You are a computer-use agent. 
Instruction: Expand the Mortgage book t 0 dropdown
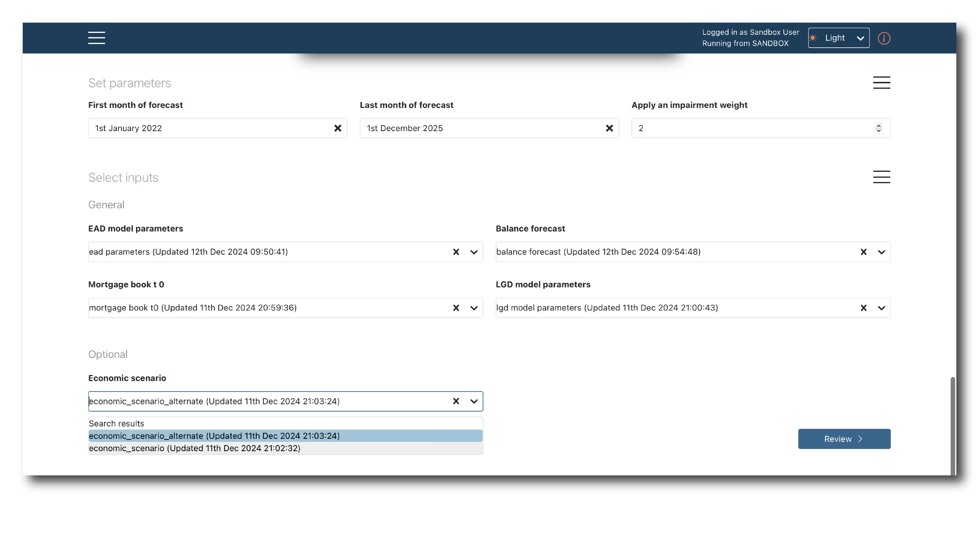point(474,308)
